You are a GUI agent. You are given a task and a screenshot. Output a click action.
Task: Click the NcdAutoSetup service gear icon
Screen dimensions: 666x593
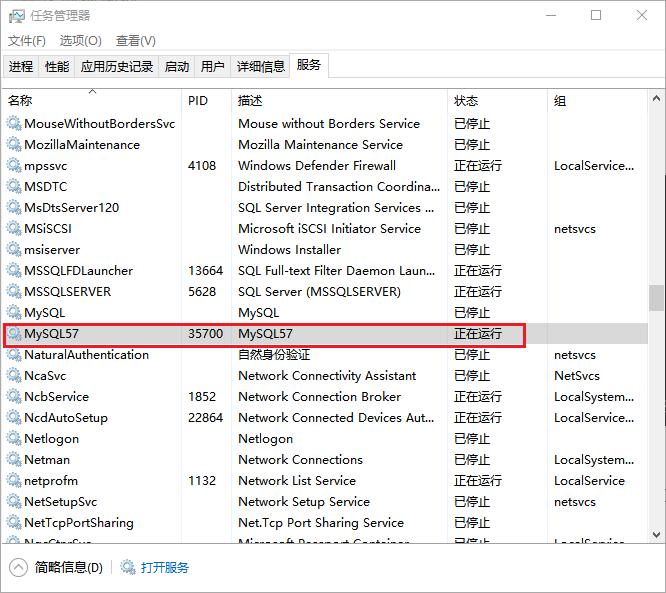click(14, 418)
